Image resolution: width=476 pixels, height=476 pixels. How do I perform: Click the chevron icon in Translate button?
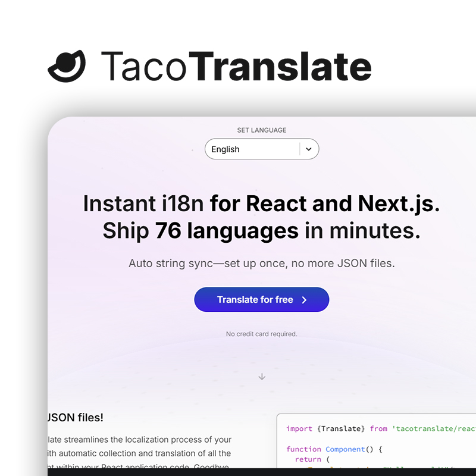(x=304, y=300)
